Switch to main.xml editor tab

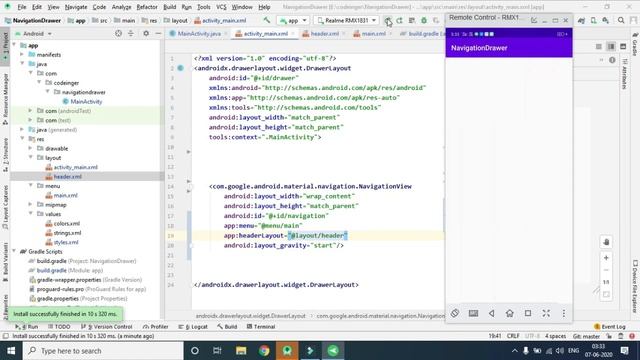(373, 33)
